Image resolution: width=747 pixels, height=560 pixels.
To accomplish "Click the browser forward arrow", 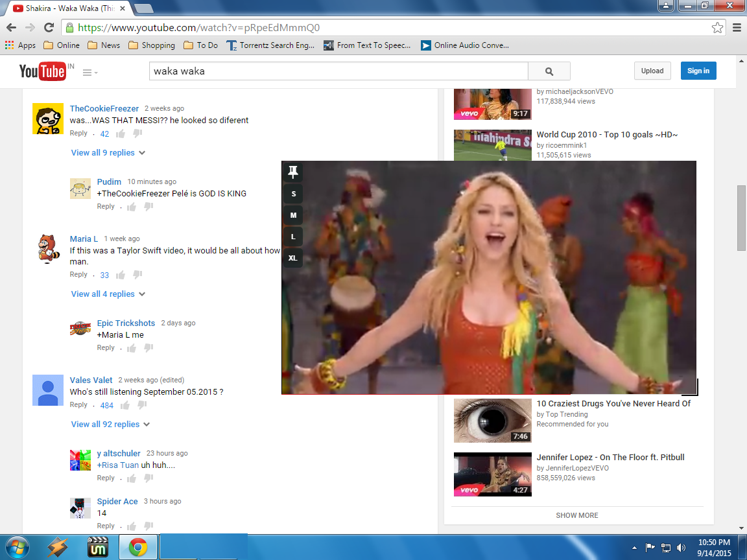I will [30, 28].
